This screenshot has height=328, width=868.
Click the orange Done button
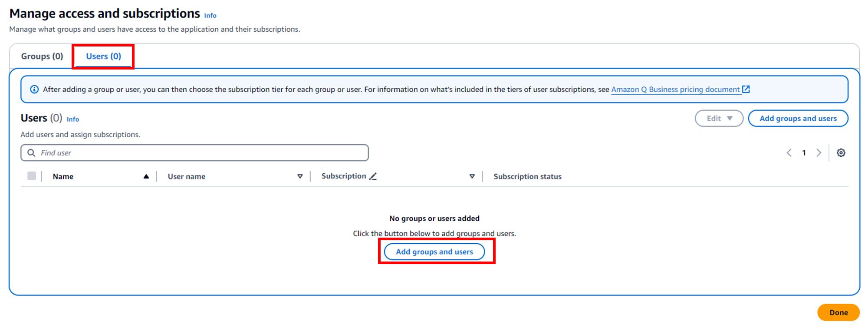[838, 312]
